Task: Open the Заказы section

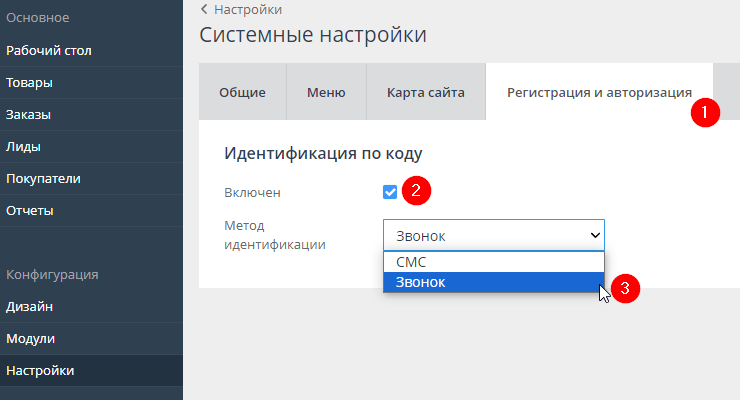Action: pyautogui.click(x=29, y=114)
